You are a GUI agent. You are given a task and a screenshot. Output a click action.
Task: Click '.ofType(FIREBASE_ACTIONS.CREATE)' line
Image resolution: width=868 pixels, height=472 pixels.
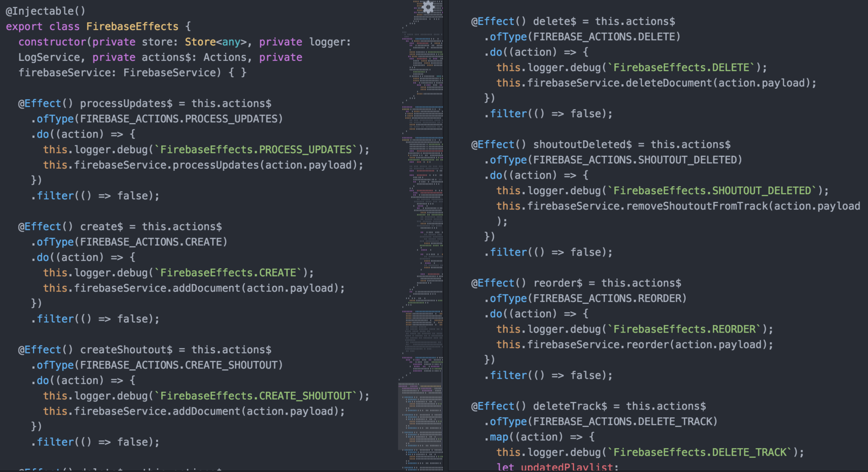[x=129, y=242]
